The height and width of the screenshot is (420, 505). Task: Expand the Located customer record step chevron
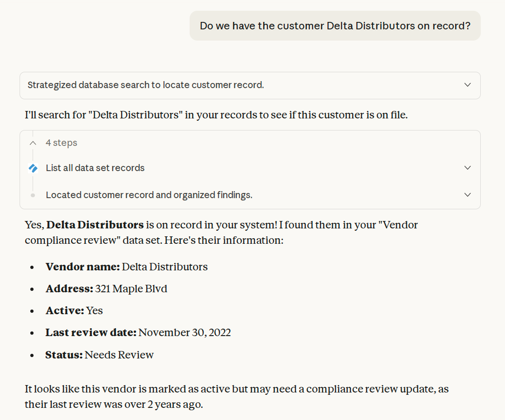tap(468, 195)
